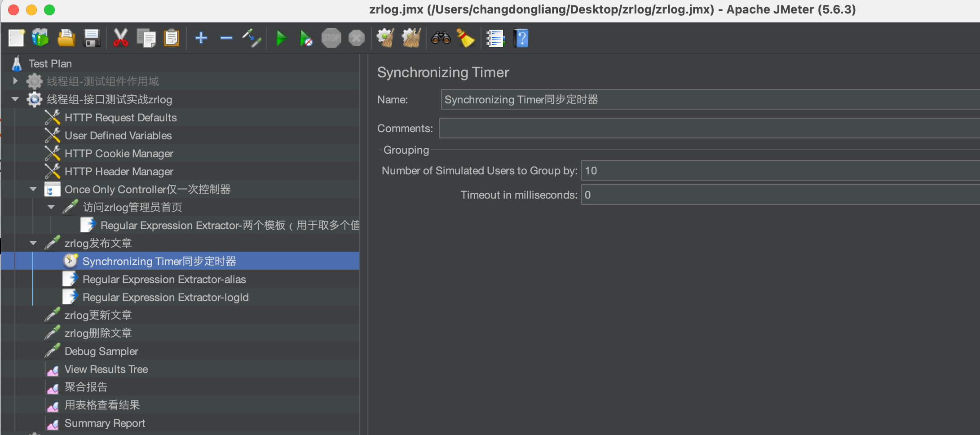Click the Clear All double broom icon
Image resolution: width=980 pixels, height=435 pixels.
coord(411,38)
